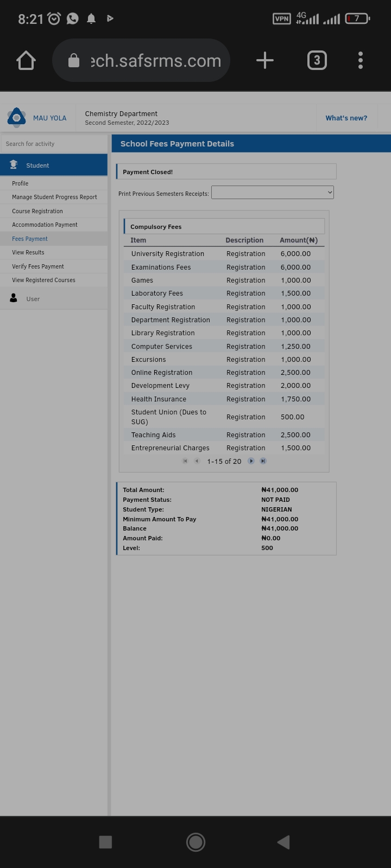Open Verify Fees Payment link
The height and width of the screenshot is (868, 391).
pos(38,266)
